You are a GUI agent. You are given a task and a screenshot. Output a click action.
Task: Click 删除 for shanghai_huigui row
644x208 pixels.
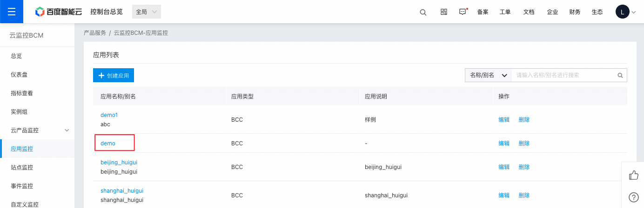click(524, 195)
